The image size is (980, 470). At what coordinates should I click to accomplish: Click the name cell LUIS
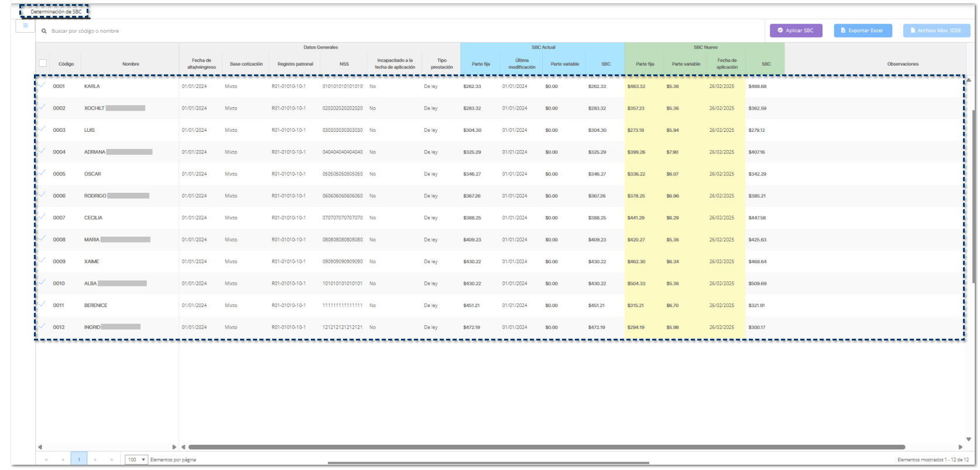coord(89,130)
